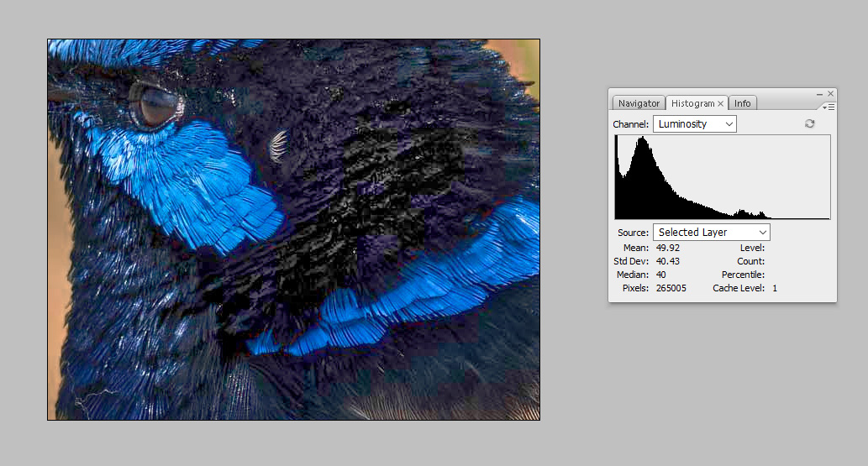
Task: Click the bird's eye in the image
Action: click(x=157, y=105)
